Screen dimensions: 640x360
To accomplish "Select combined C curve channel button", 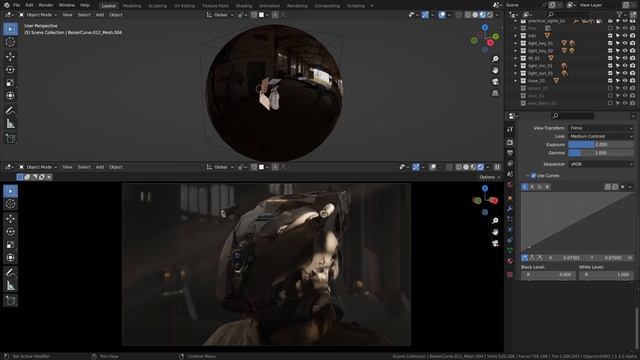I will [x=525, y=187].
